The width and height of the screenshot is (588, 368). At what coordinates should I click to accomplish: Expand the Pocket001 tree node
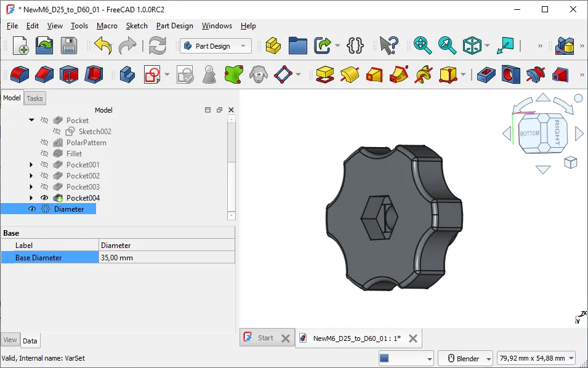(x=31, y=164)
